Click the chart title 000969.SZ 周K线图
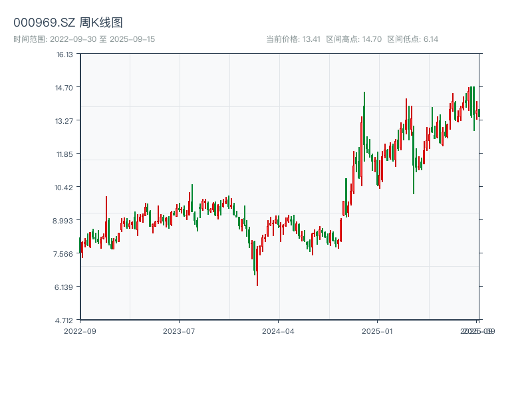This screenshot has height=399, width=532. point(68,23)
